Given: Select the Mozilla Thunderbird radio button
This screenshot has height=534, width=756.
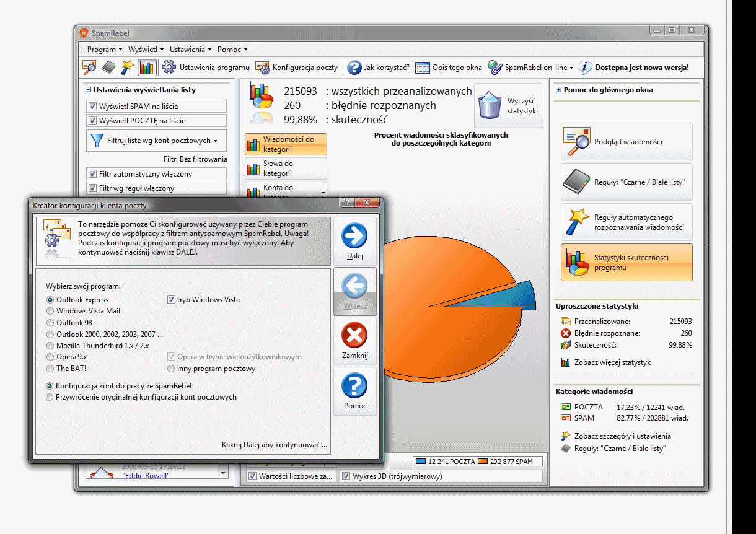Looking at the screenshot, I should (x=50, y=346).
